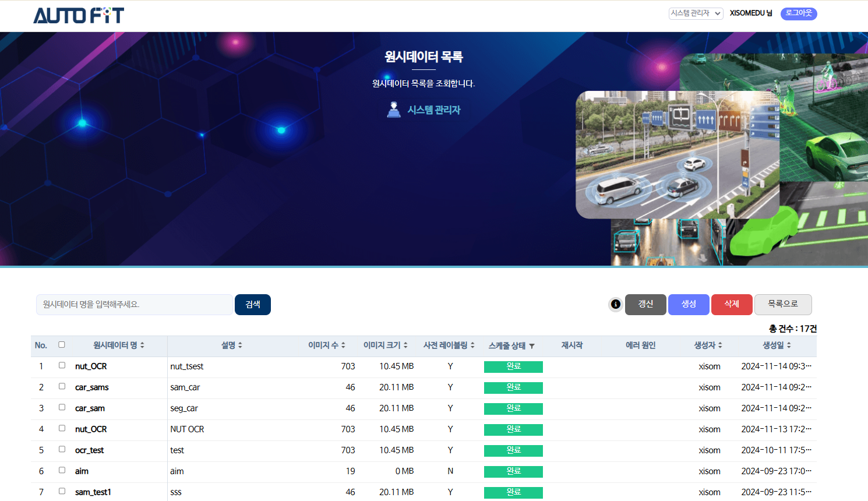Sort by 원시데이터 명 column arrows
The image size is (868, 501).
tap(142, 345)
